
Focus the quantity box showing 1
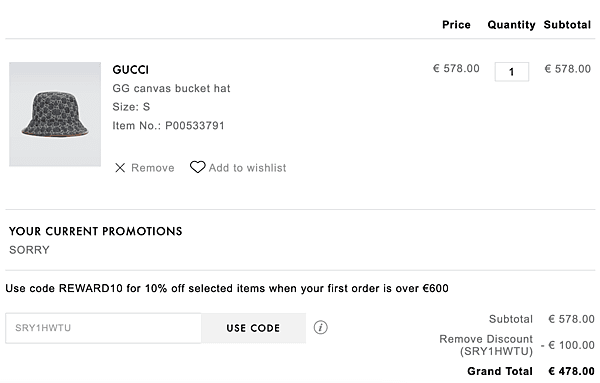(512, 72)
